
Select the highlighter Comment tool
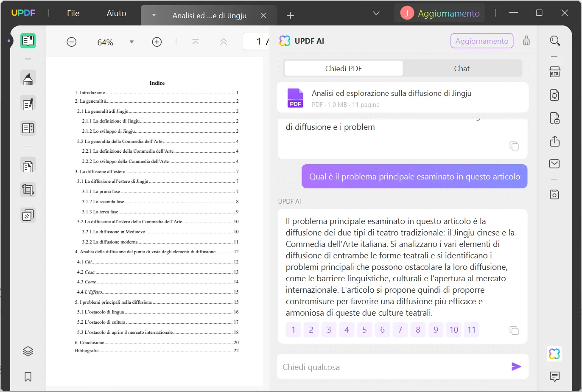[28, 78]
